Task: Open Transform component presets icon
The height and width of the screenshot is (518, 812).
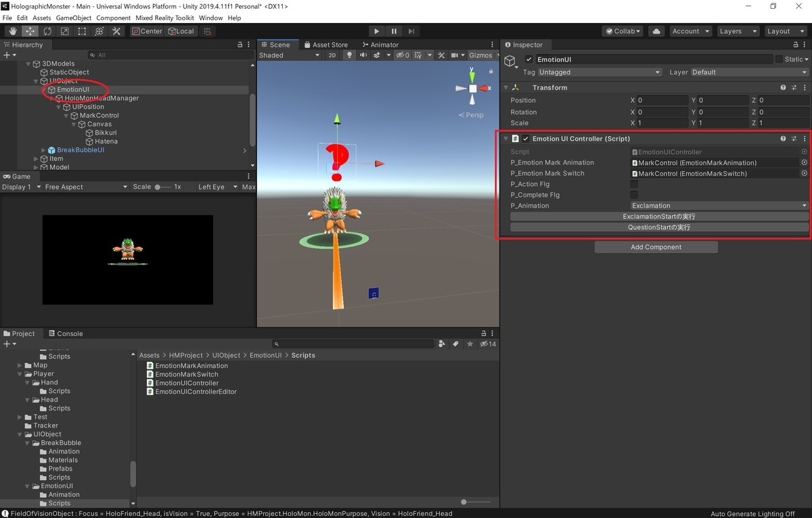Action: (x=794, y=87)
